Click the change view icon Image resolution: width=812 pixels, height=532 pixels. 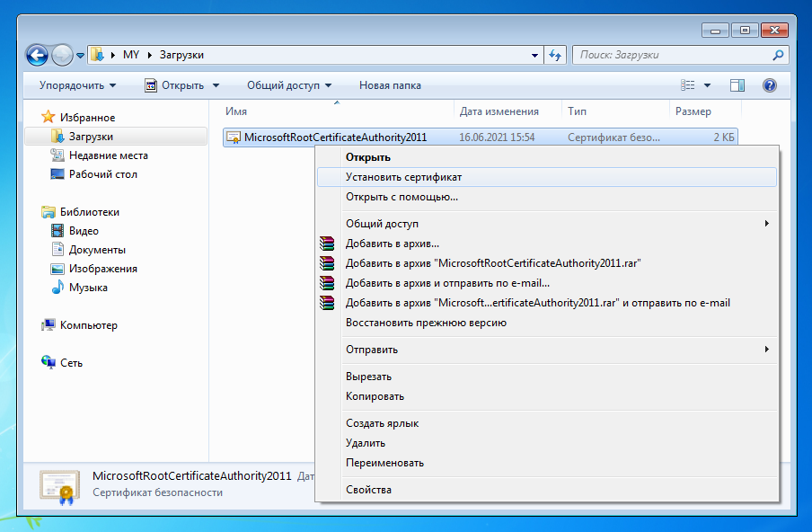click(x=688, y=85)
